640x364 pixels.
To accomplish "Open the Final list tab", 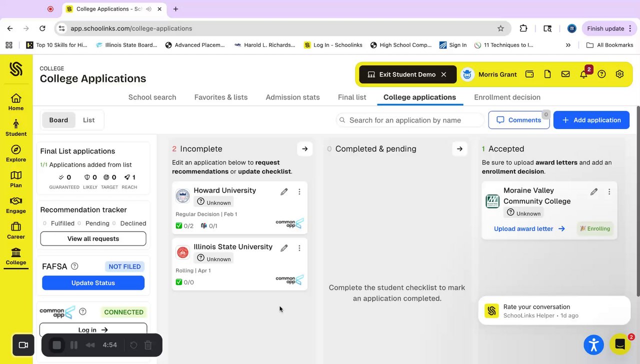I will click(x=352, y=97).
